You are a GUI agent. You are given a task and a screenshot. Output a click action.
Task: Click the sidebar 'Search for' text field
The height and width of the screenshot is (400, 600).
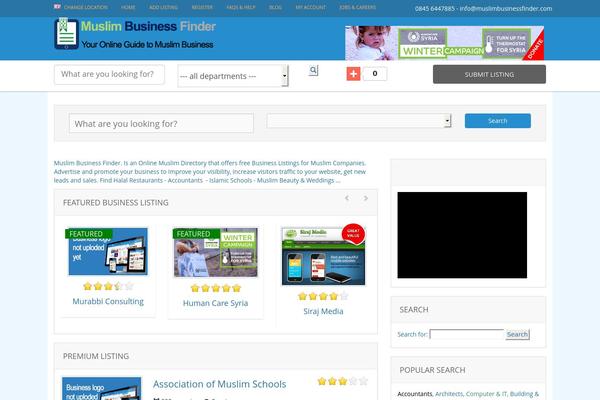[x=467, y=334]
